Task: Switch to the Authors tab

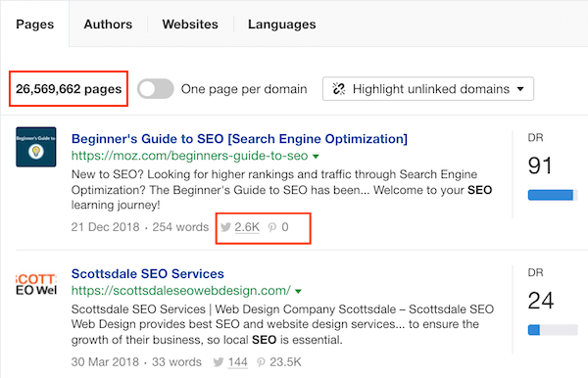Action: (108, 24)
